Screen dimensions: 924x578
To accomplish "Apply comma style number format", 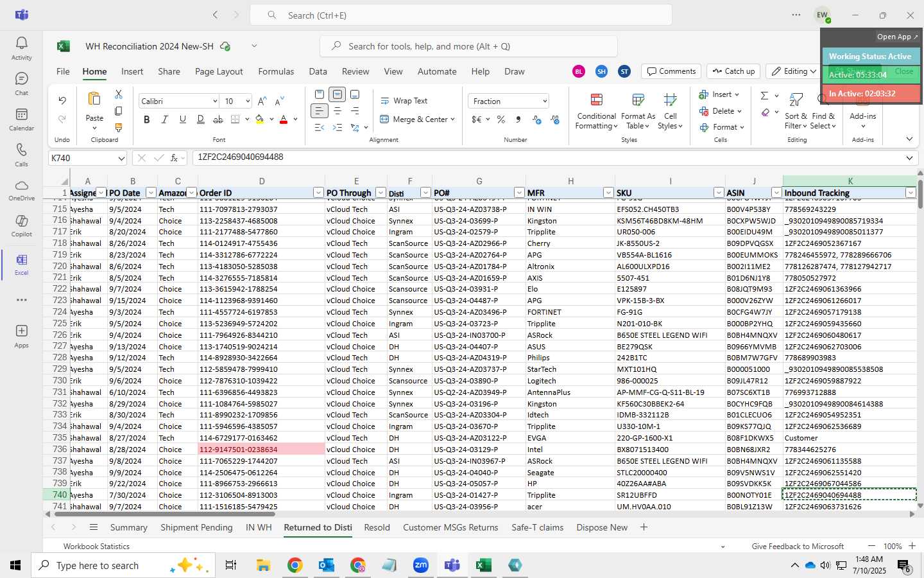I will pos(518,119).
